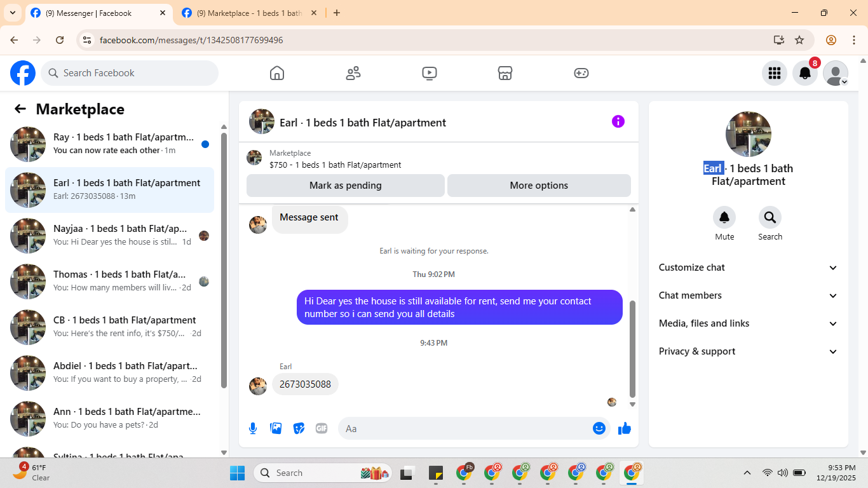Click the voice clip microphone icon
This screenshot has height=488, width=868.
click(253, 428)
